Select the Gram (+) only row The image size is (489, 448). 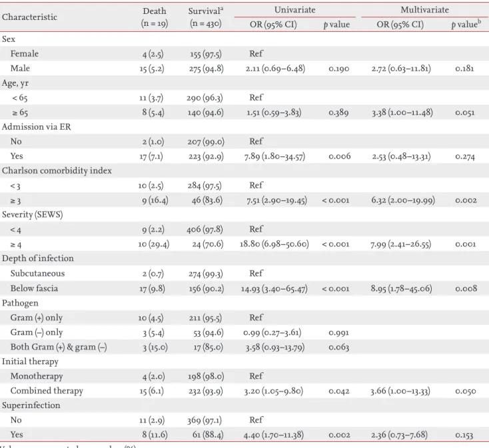click(37, 318)
